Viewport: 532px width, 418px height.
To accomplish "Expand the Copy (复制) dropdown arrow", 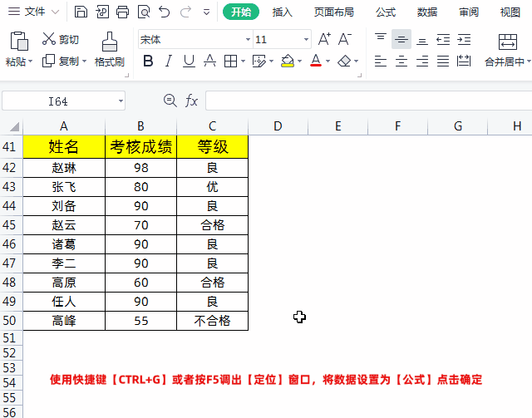I will [85, 61].
